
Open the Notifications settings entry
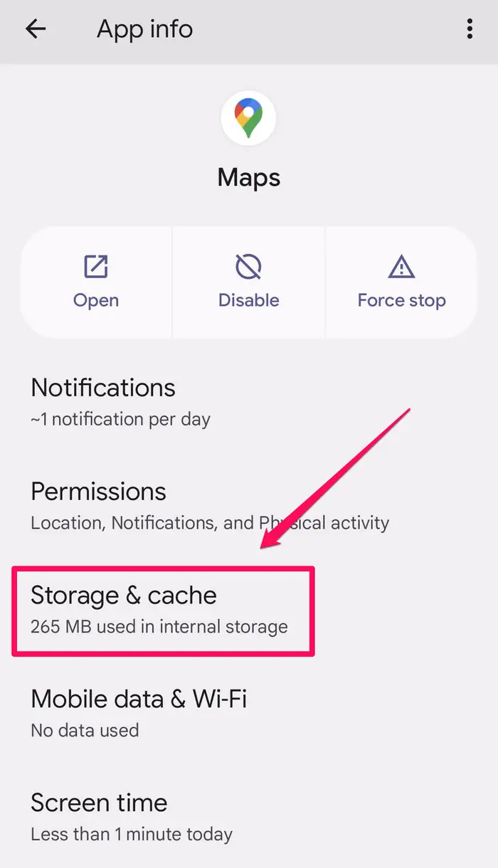[x=103, y=388]
